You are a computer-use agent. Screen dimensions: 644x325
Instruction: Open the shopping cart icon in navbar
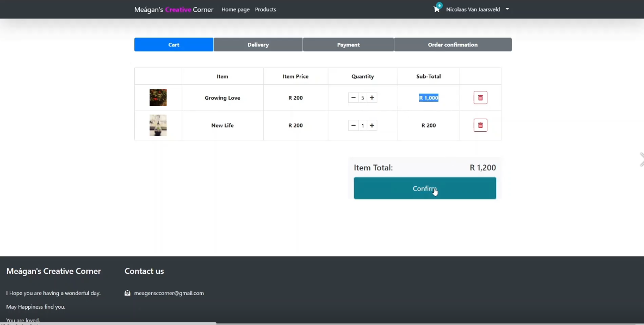click(436, 9)
